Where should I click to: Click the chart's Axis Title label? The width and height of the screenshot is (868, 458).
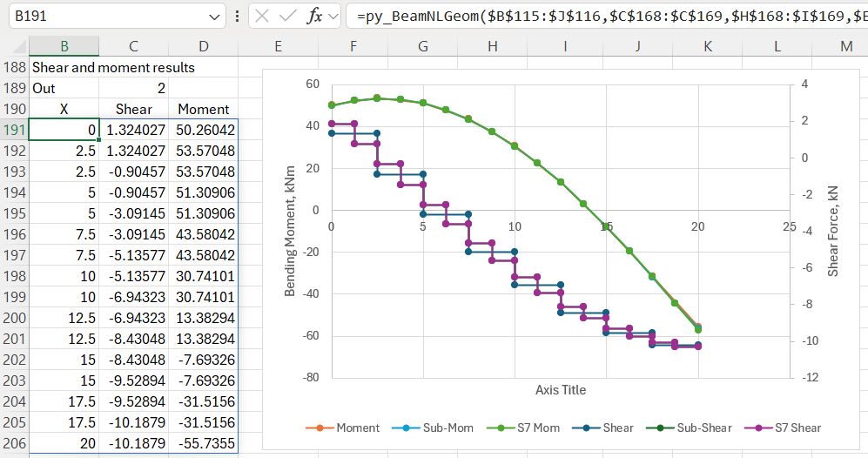(560, 389)
